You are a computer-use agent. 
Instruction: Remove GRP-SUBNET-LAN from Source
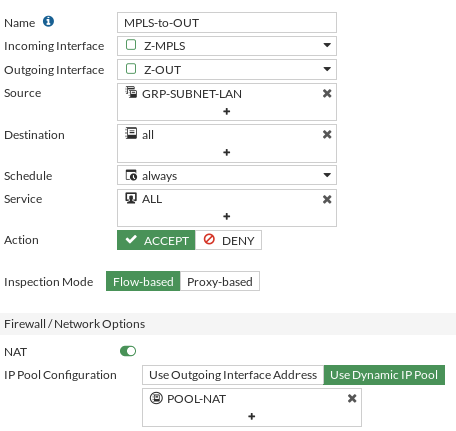pos(327,94)
